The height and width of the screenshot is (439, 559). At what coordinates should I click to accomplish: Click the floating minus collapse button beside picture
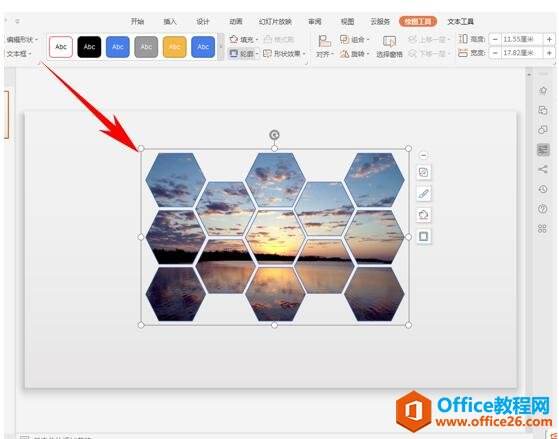(x=424, y=155)
